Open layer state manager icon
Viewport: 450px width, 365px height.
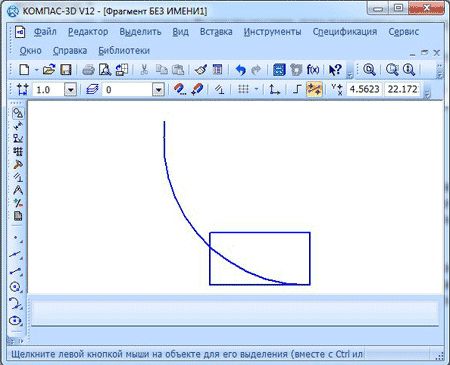(x=92, y=89)
